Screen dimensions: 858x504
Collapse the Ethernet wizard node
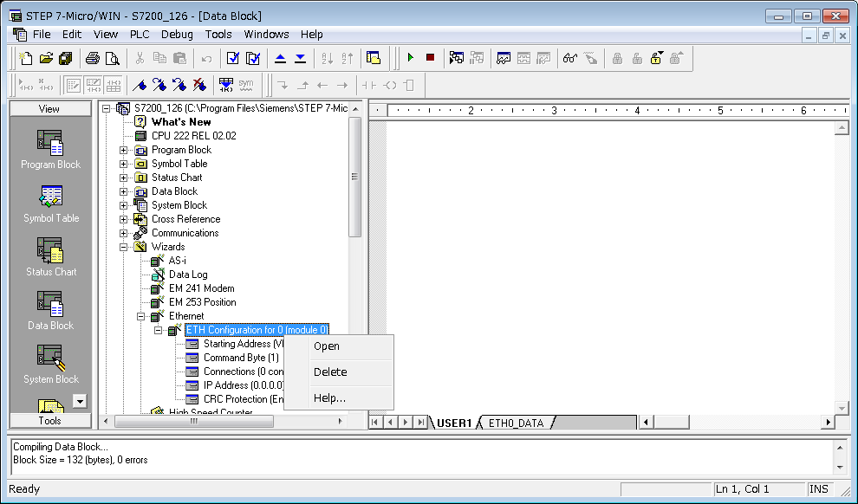[x=140, y=316]
